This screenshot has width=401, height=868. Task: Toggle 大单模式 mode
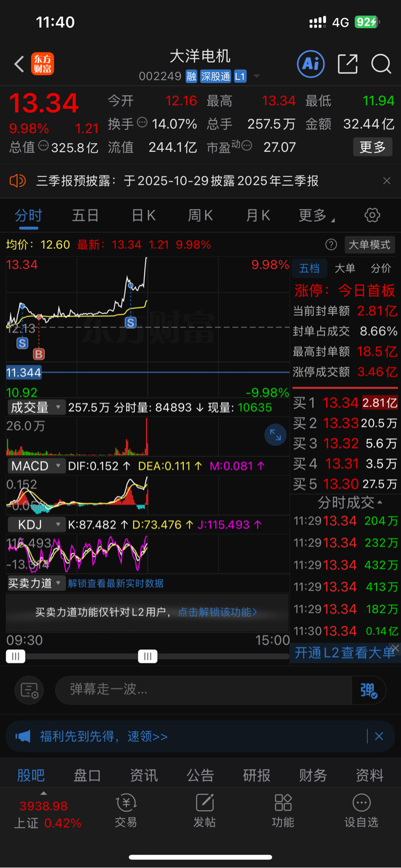click(369, 244)
